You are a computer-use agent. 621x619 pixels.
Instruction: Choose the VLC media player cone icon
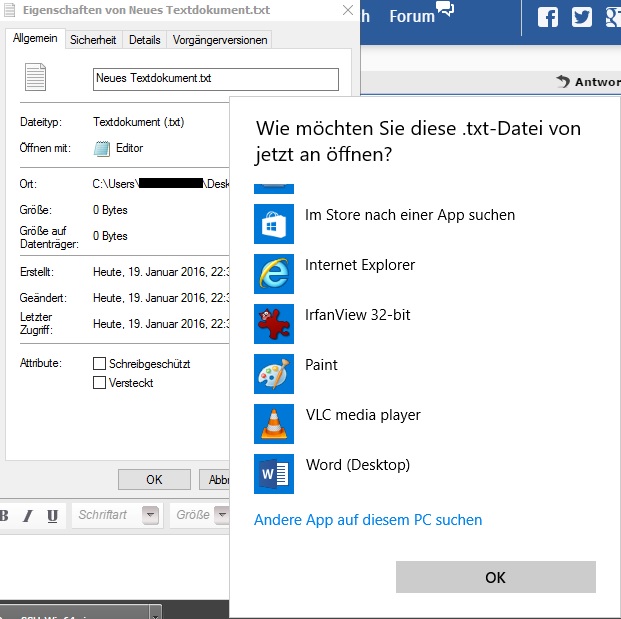(274, 424)
